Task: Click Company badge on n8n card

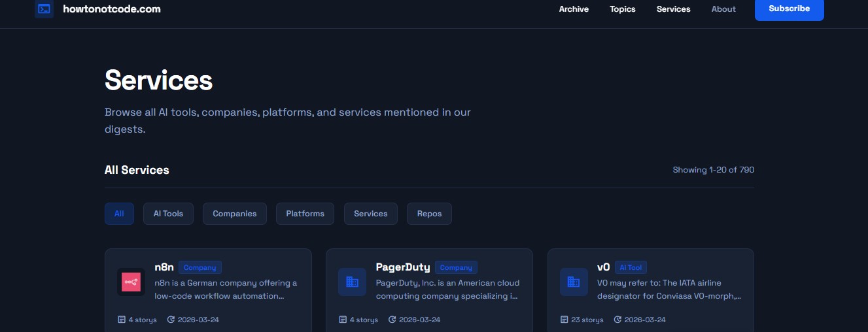Action: click(200, 267)
